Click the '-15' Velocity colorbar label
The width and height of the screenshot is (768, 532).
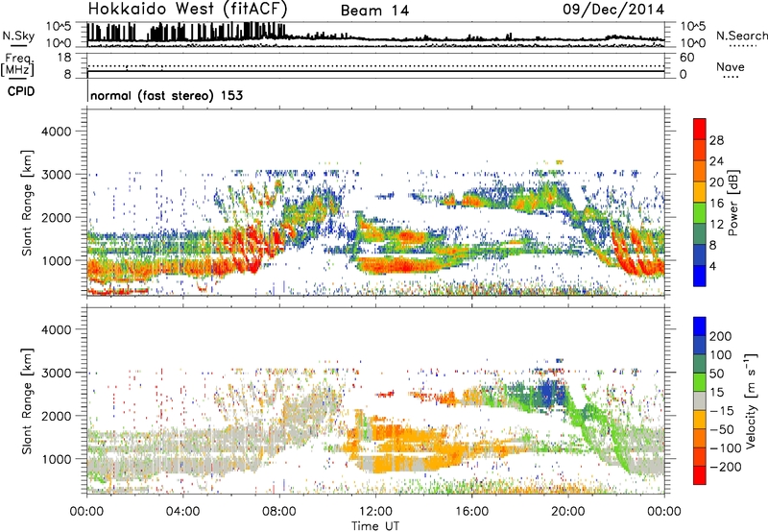coord(722,411)
